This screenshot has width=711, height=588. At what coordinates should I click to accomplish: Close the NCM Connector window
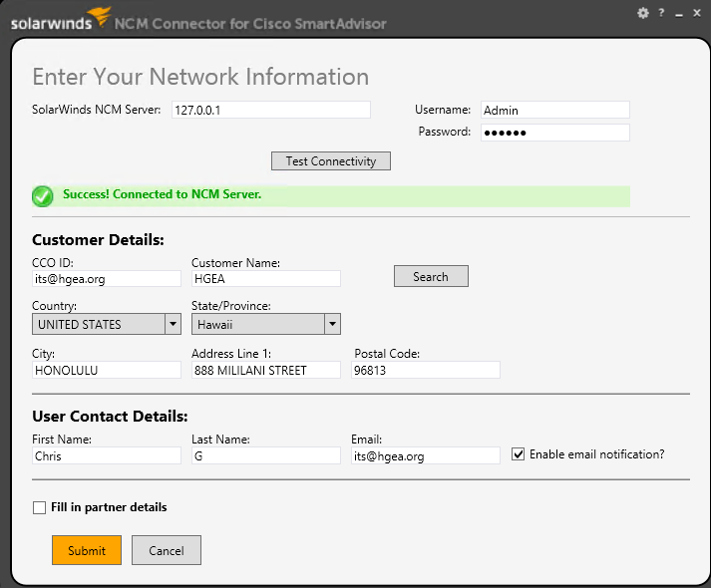[x=697, y=13]
